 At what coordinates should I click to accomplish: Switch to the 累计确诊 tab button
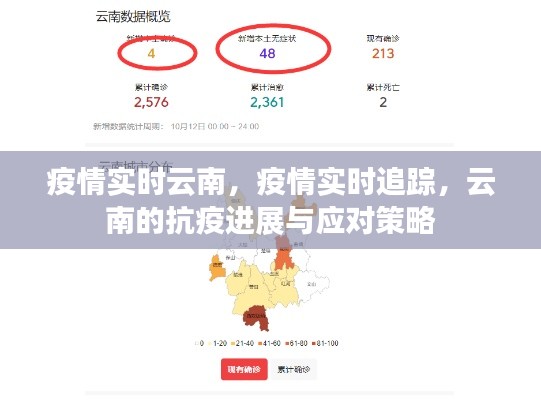(293, 369)
